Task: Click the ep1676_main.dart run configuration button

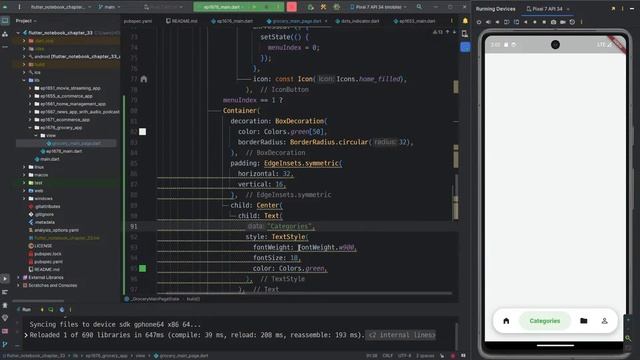Action: click(x=222, y=7)
